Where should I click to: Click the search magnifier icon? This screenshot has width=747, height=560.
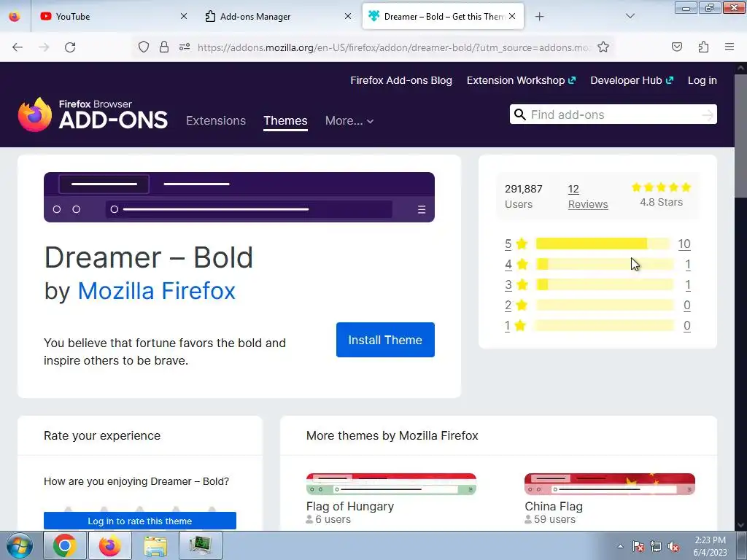(520, 114)
